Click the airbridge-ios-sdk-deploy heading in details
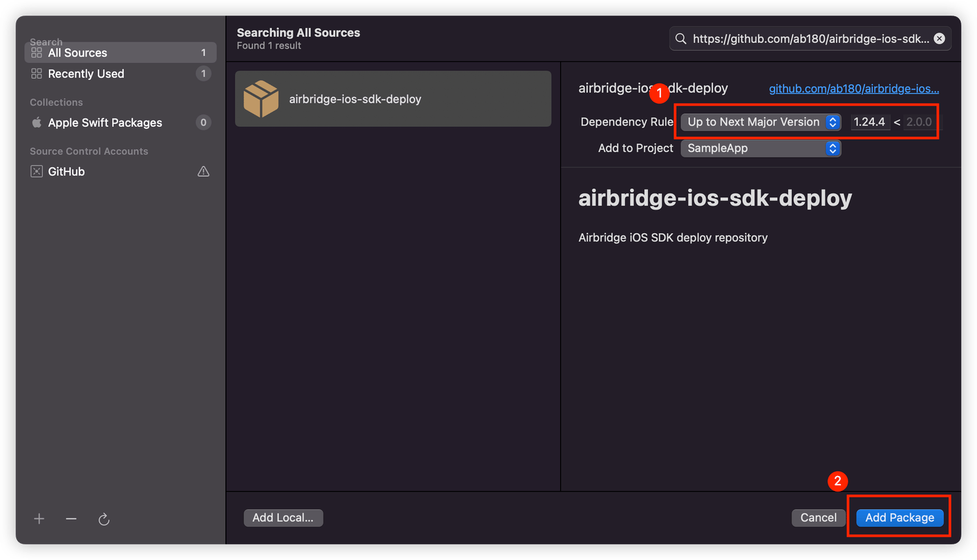 click(x=715, y=198)
